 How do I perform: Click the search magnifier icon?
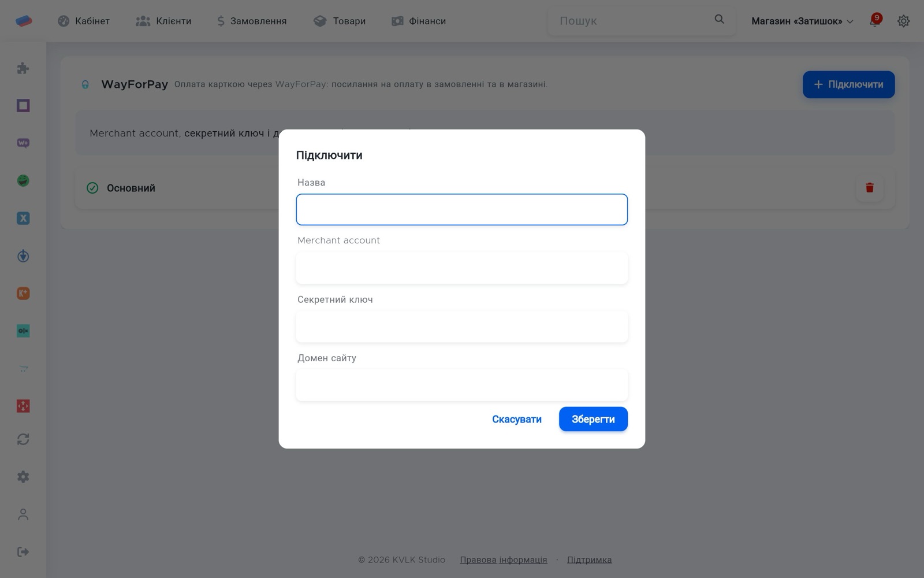[x=719, y=20]
